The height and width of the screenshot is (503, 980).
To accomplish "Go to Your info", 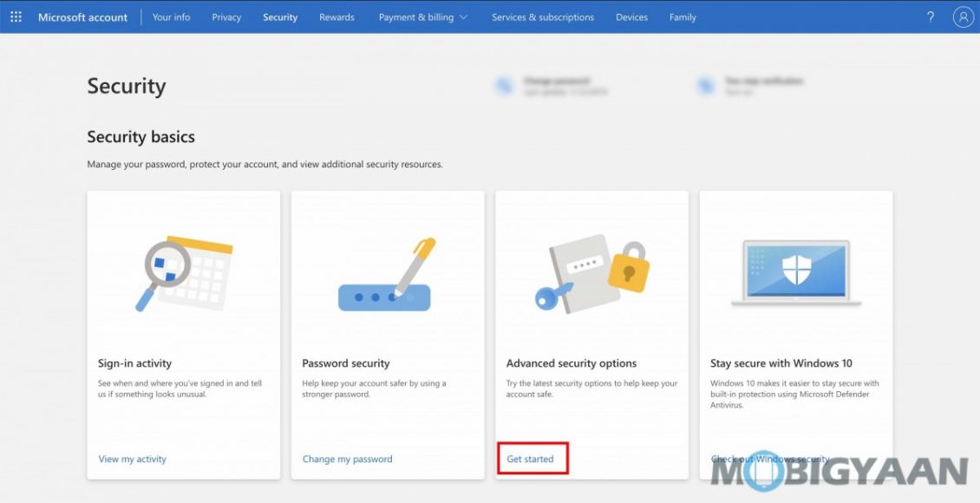I will click(171, 16).
